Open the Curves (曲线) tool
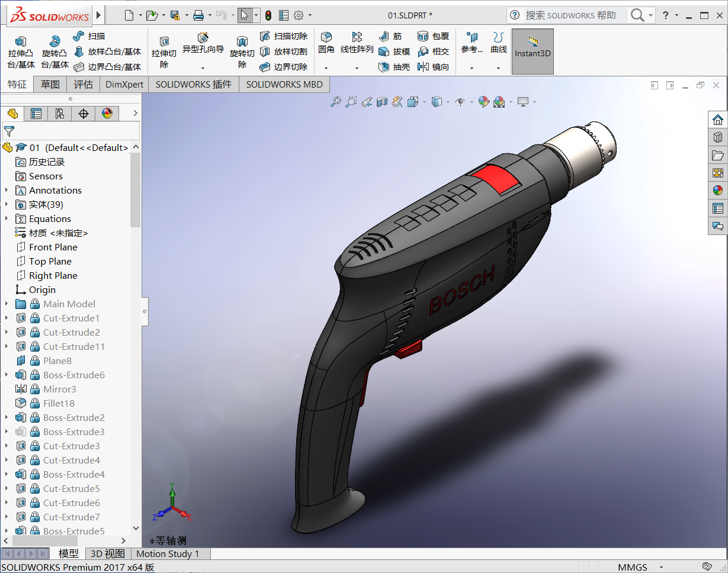 [498, 43]
